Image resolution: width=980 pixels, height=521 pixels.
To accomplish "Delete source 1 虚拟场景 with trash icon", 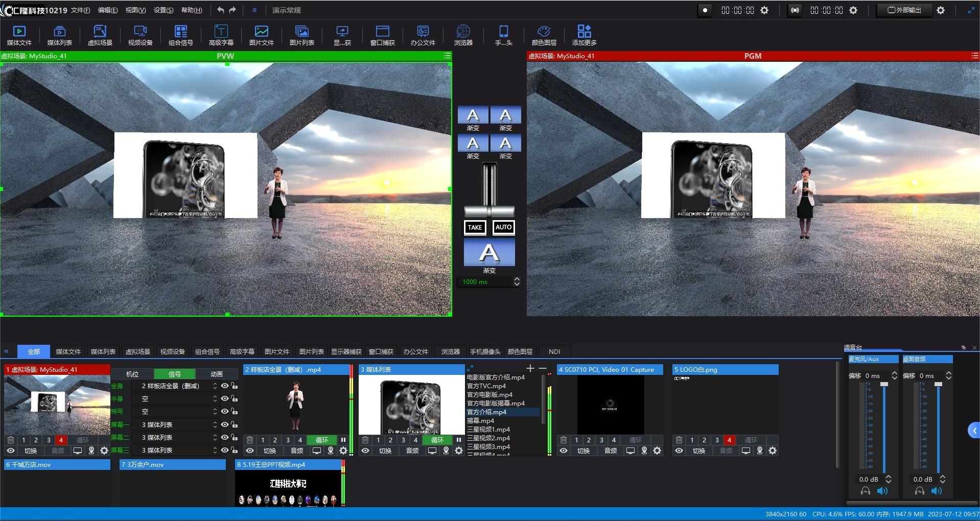I will click(x=11, y=440).
